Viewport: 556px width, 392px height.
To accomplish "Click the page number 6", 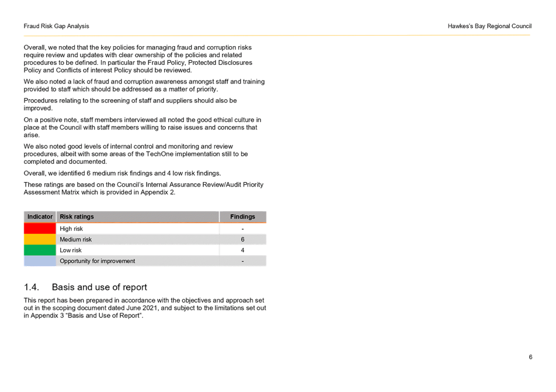I will 530,357.
